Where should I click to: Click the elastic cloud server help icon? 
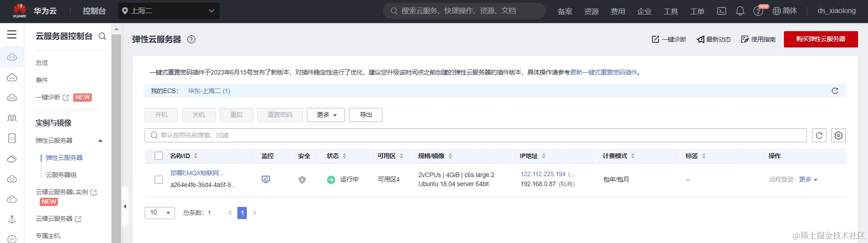coord(191,39)
